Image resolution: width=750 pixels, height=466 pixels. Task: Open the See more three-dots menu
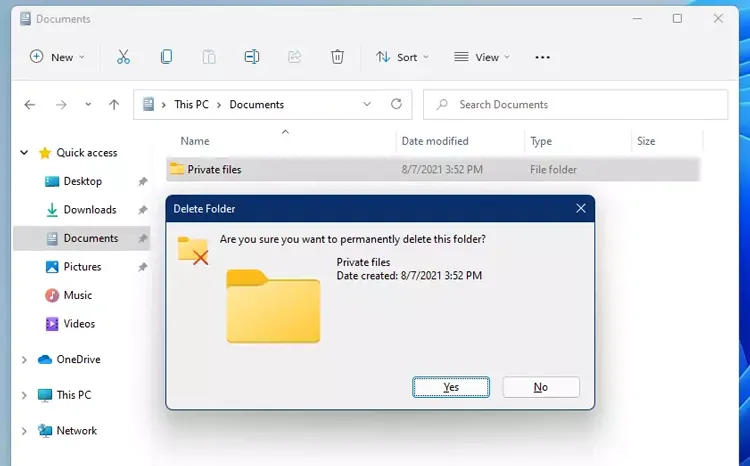pos(542,57)
